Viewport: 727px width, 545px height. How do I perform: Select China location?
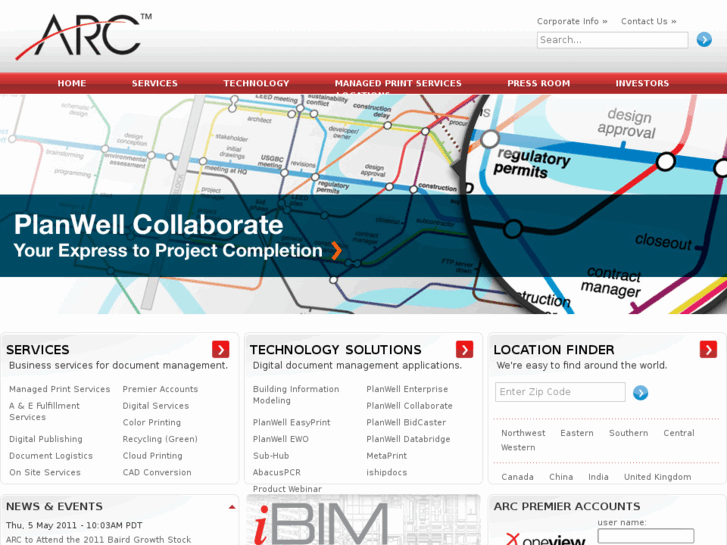[x=561, y=477]
